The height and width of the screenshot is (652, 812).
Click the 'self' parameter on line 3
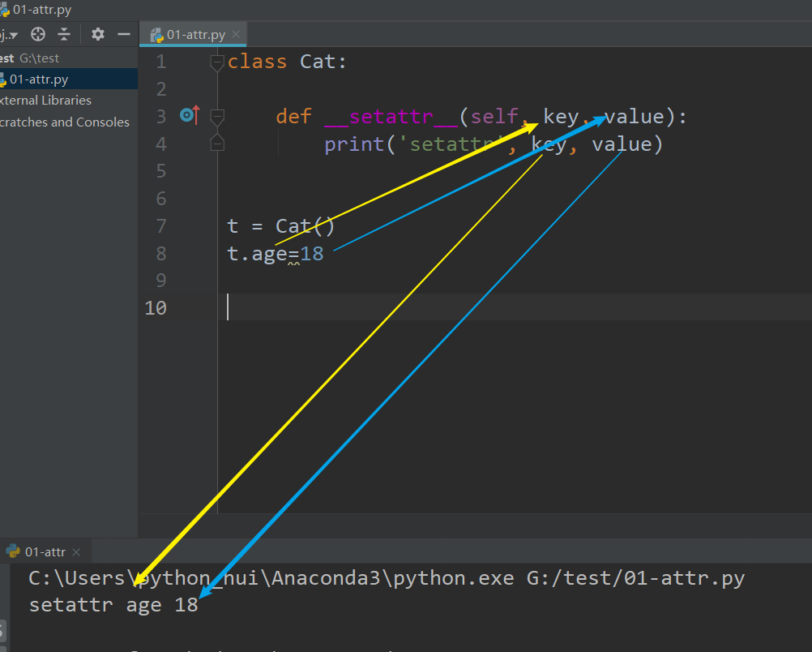494,117
